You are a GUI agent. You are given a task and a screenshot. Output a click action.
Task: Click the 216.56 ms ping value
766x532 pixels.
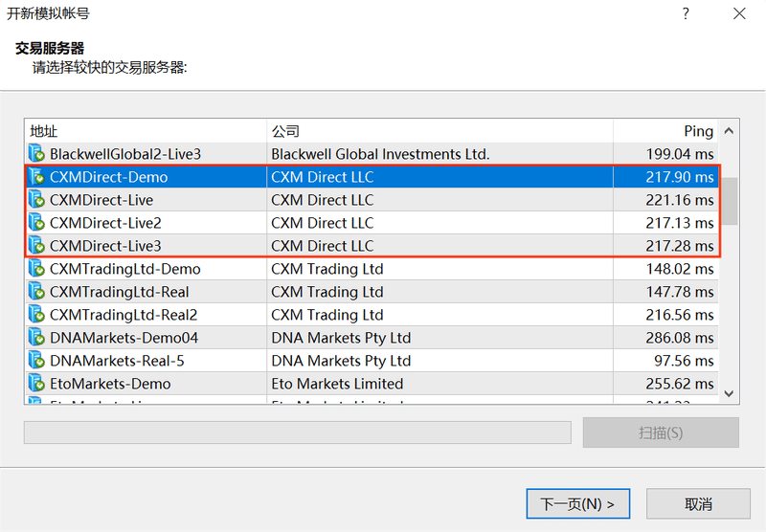click(680, 315)
